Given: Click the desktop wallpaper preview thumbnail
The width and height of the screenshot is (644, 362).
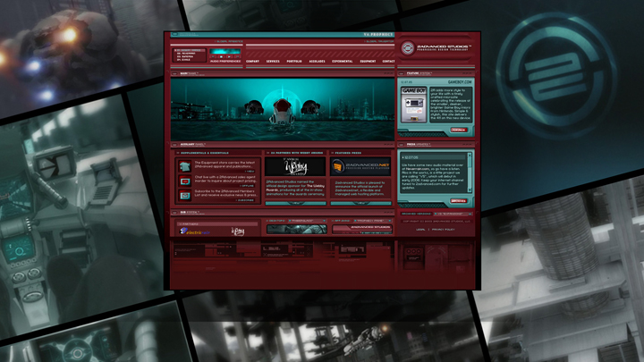Looking at the screenshot, I should coord(297,230).
